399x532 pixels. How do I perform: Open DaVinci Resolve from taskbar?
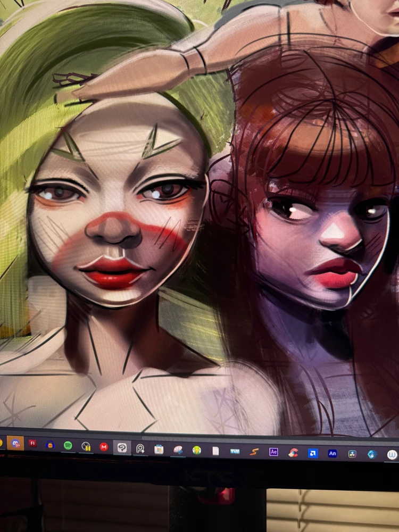click(352, 454)
